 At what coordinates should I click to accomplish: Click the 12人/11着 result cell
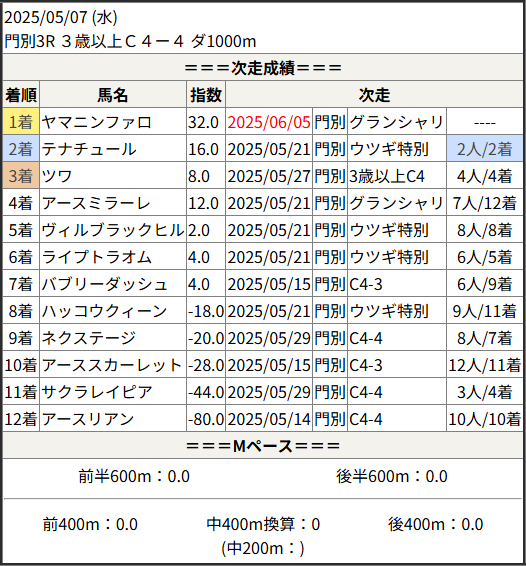[484, 365]
